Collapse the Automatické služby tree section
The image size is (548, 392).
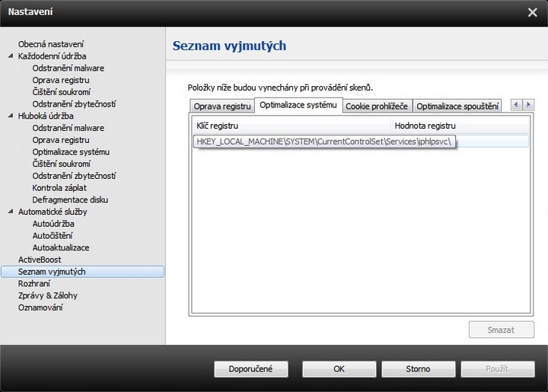11,212
